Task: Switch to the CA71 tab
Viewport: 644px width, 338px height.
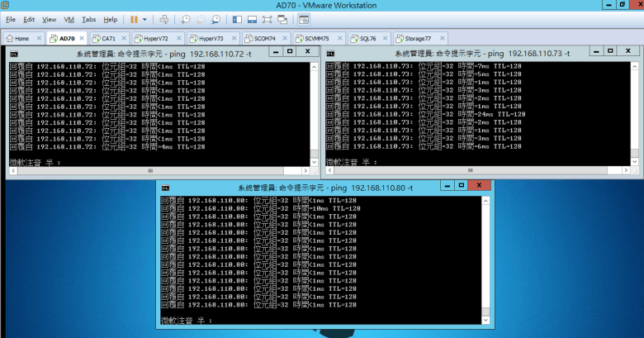Action: [105, 38]
